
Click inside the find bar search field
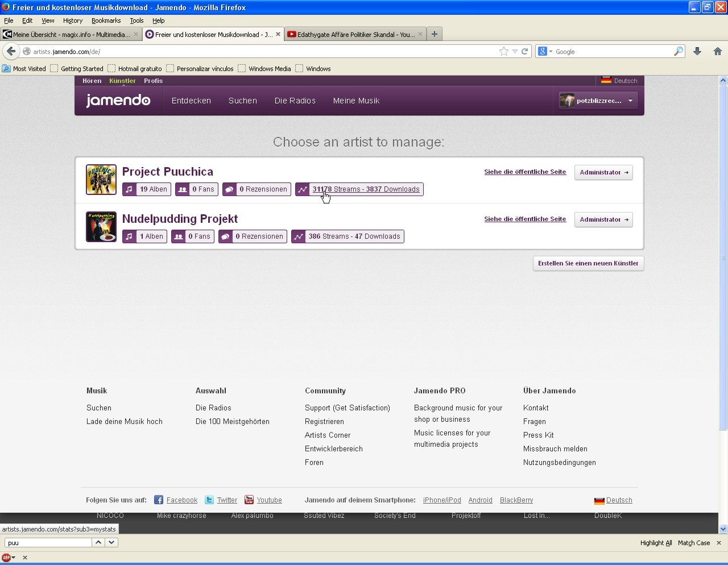[48, 543]
